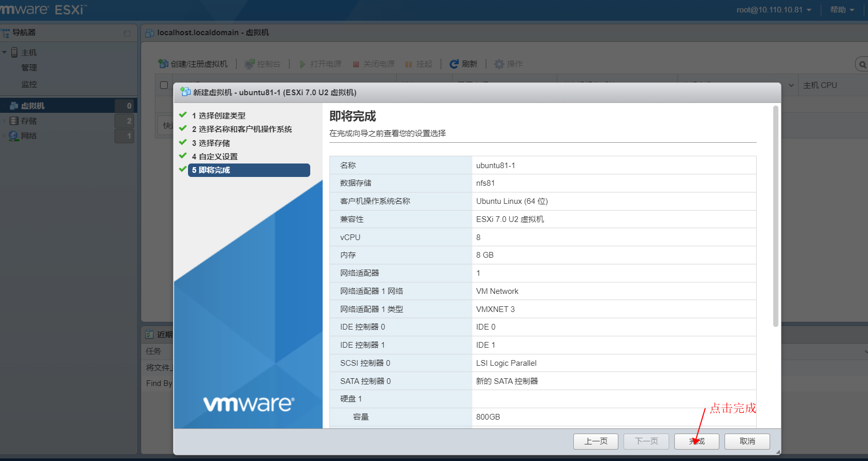Go back with 上一页 button
The height and width of the screenshot is (461, 868).
pos(596,441)
